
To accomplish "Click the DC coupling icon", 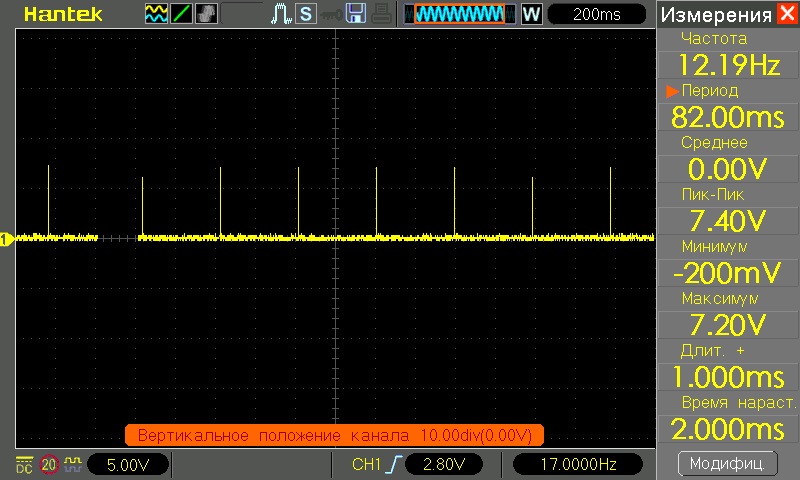I will coord(24,465).
